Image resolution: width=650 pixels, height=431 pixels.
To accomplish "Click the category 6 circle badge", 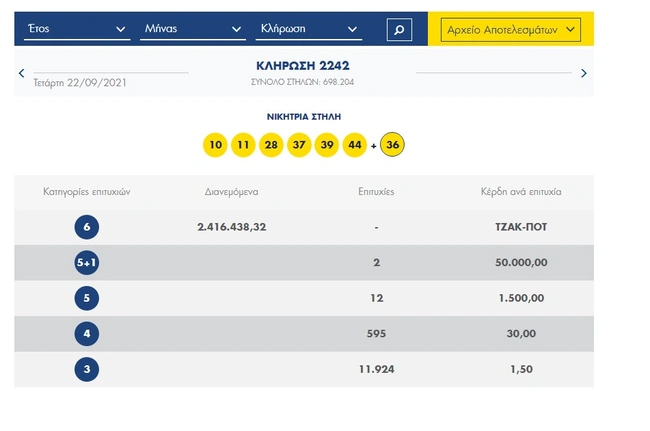I will click(87, 227).
